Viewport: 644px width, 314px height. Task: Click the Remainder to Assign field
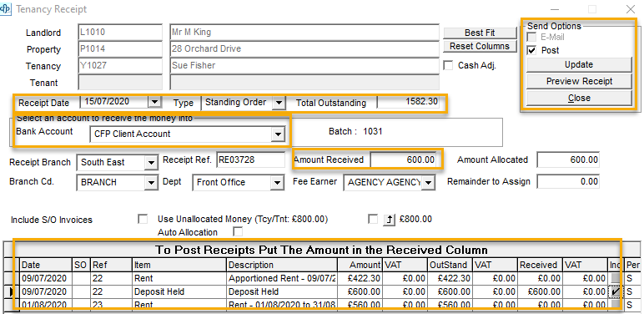click(x=568, y=181)
